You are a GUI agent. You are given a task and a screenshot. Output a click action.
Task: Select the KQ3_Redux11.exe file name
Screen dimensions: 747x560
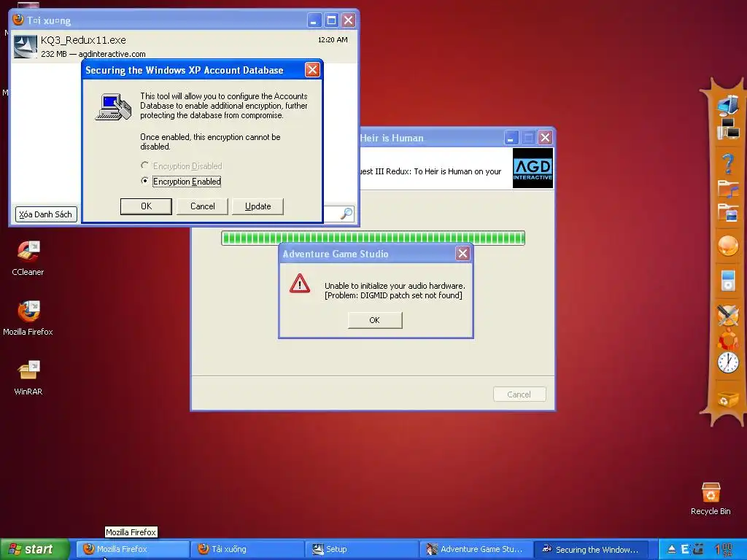[83, 40]
